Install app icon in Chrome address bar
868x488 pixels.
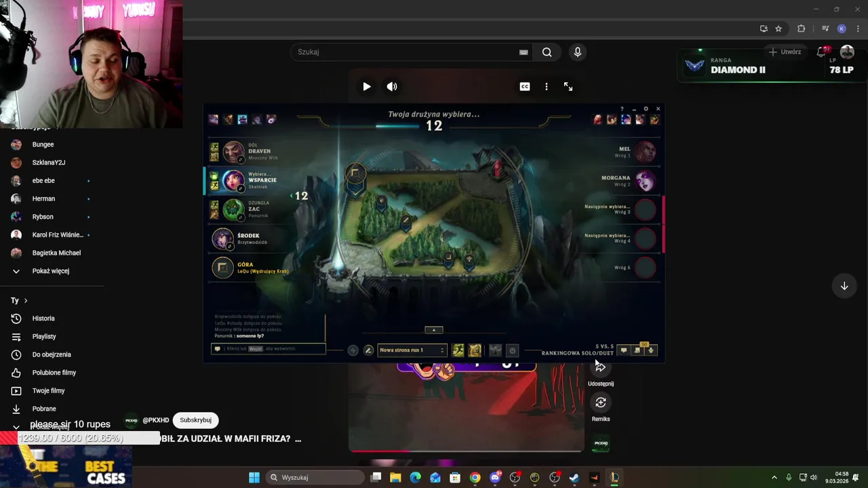click(x=764, y=28)
